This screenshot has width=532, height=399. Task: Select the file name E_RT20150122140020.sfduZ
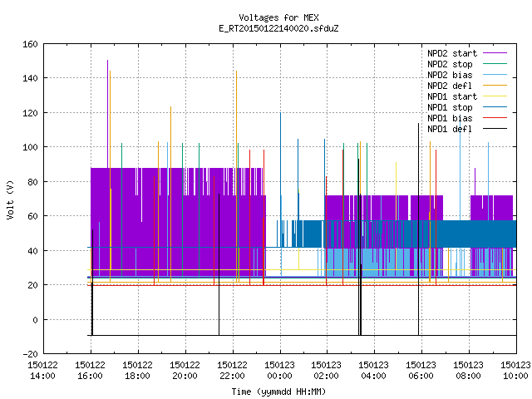[278, 28]
